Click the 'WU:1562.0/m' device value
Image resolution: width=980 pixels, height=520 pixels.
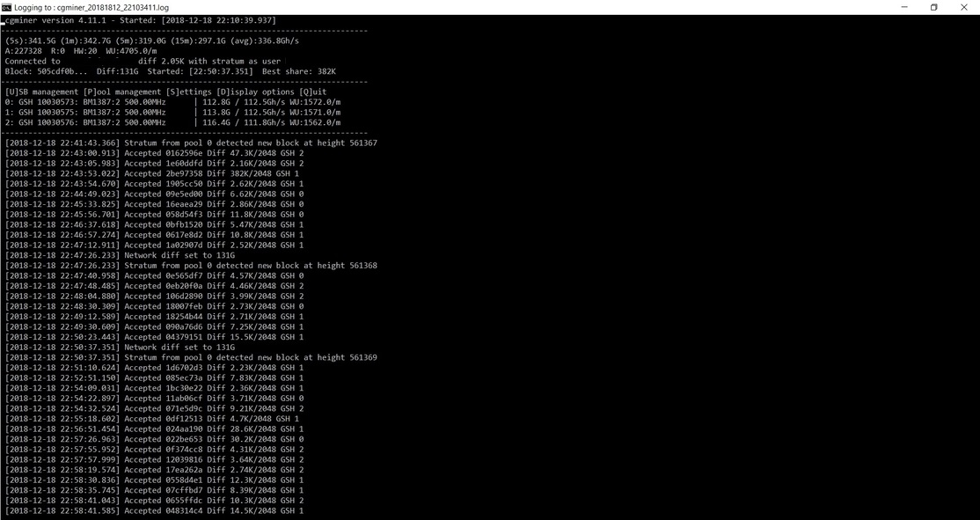click(x=315, y=122)
